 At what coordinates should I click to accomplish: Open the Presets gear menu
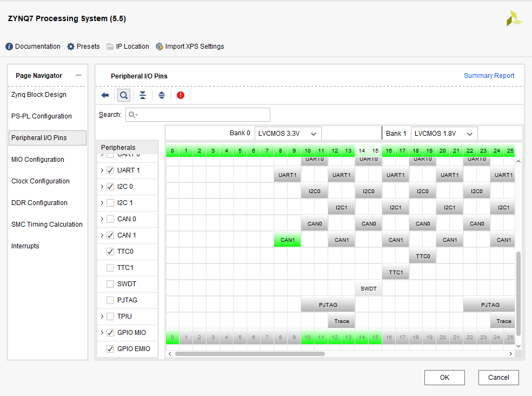point(83,47)
